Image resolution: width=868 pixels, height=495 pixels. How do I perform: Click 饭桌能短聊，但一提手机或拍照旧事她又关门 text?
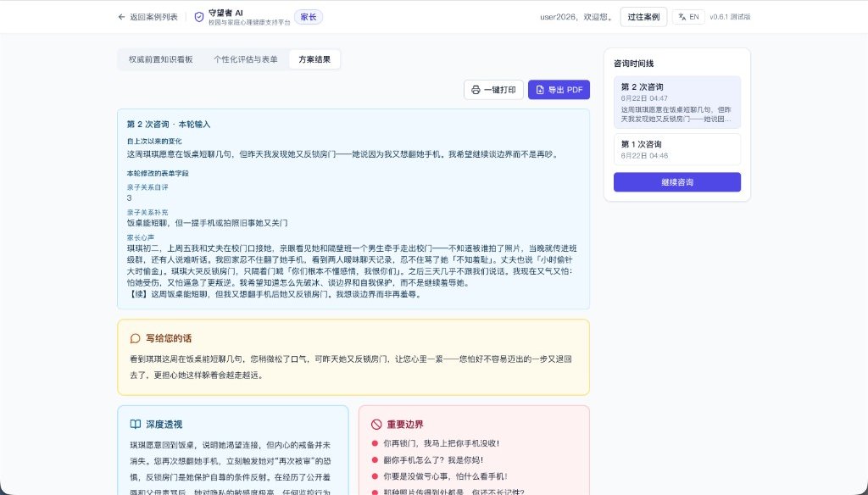coord(207,223)
